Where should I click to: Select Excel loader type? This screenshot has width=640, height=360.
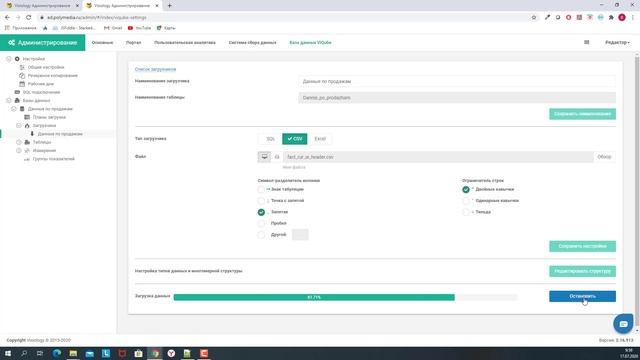point(320,139)
